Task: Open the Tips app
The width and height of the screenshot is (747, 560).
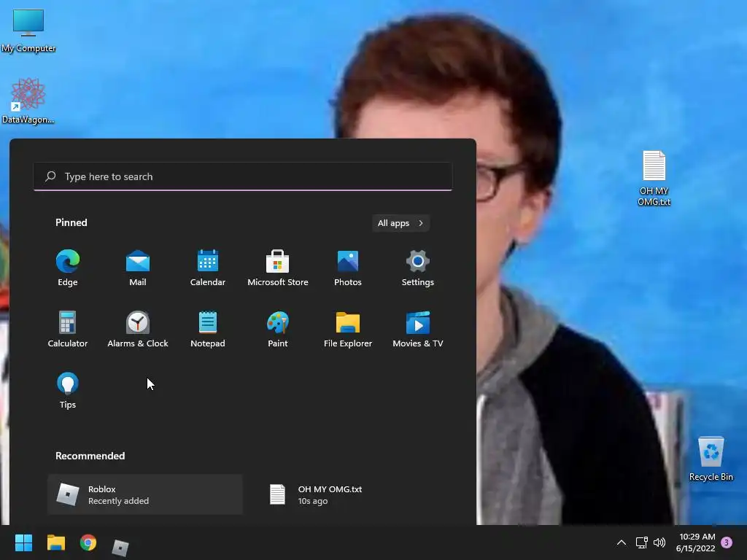Action: 68,391
